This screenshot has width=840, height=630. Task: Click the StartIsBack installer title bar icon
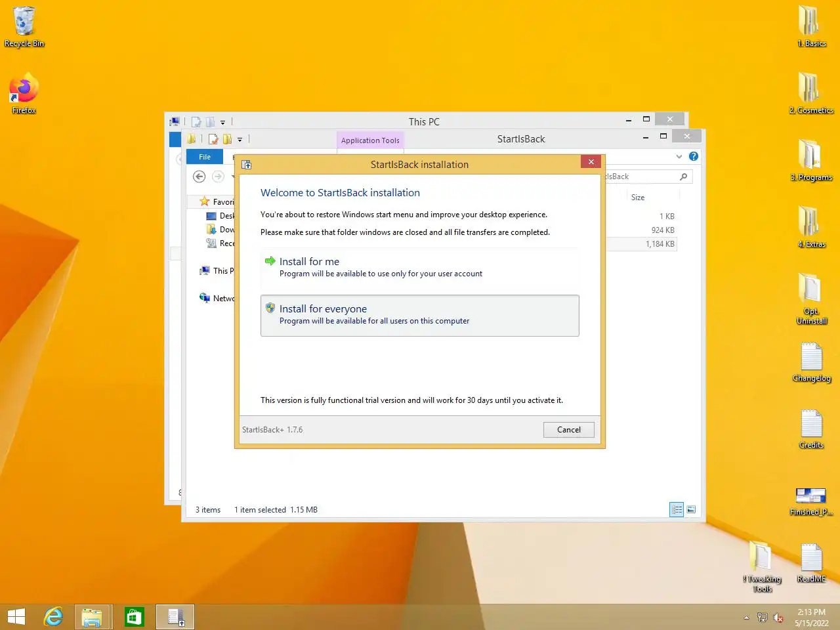coord(247,165)
